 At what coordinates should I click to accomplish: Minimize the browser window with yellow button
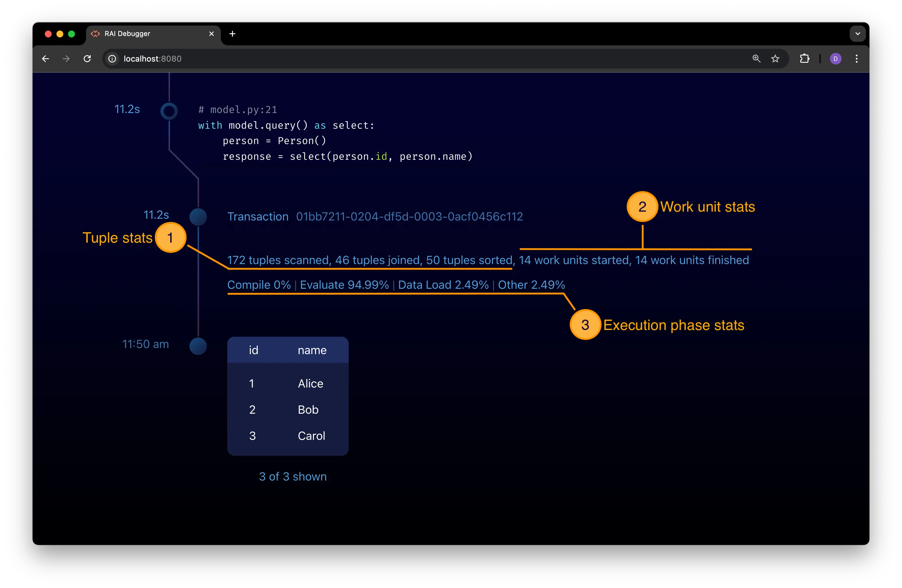(60, 34)
